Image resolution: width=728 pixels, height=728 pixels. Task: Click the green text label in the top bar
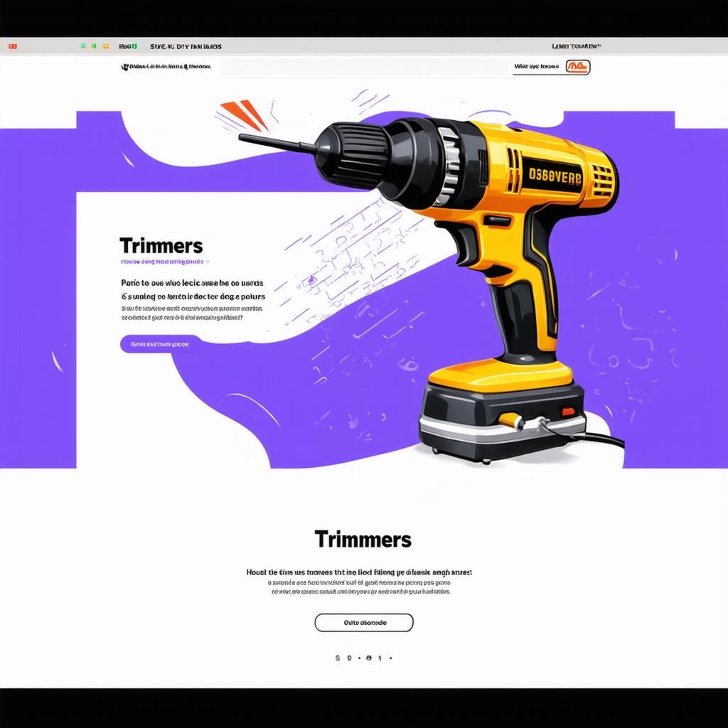coord(128,46)
